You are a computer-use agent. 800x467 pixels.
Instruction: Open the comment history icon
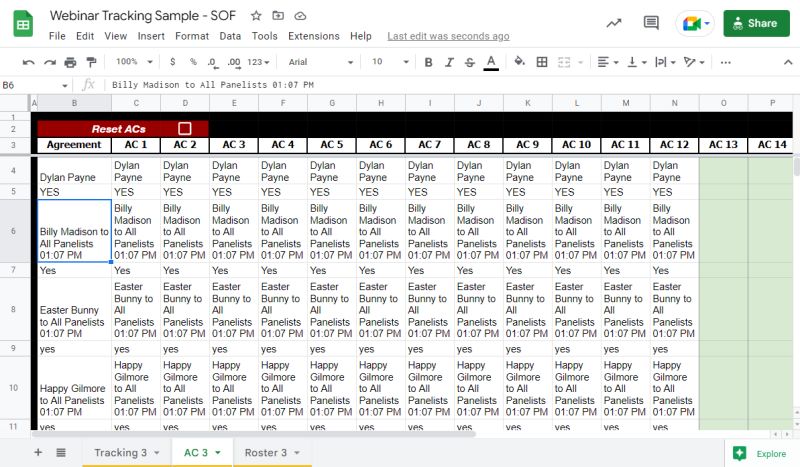(x=651, y=23)
